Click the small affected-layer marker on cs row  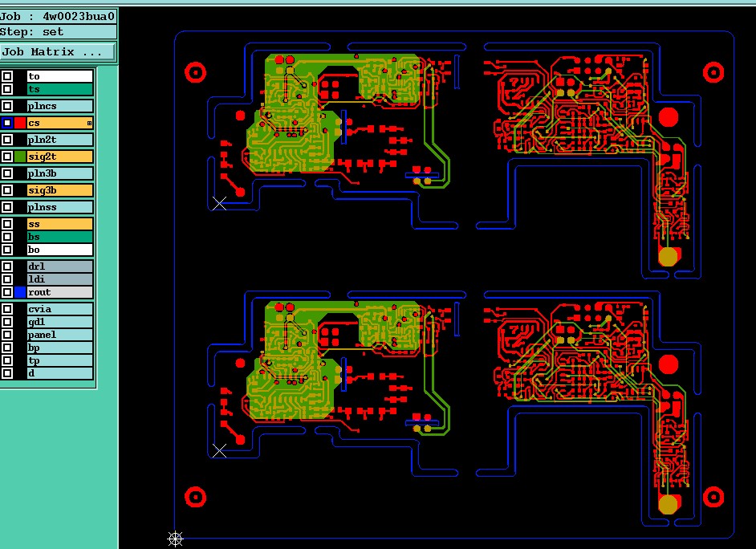89,124
